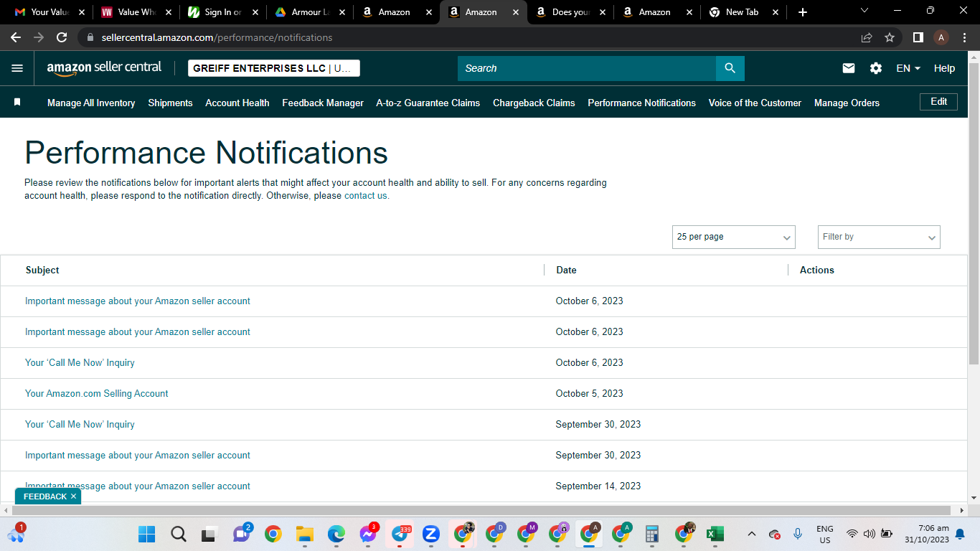Open a new browser tab
The width and height of the screenshot is (980, 551).
(x=803, y=12)
